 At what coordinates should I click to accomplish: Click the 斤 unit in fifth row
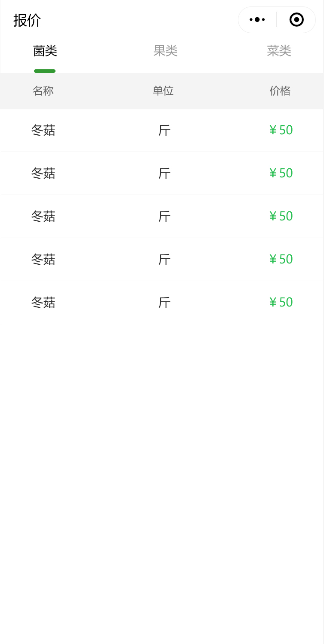click(164, 302)
